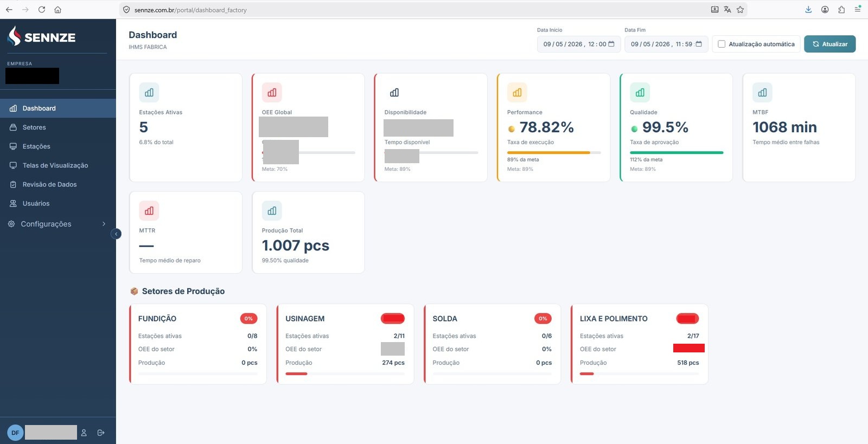Image resolution: width=868 pixels, height=444 pixels.
Task: Open calendar picker for Data Início
Action: click(x=611, y=44)
